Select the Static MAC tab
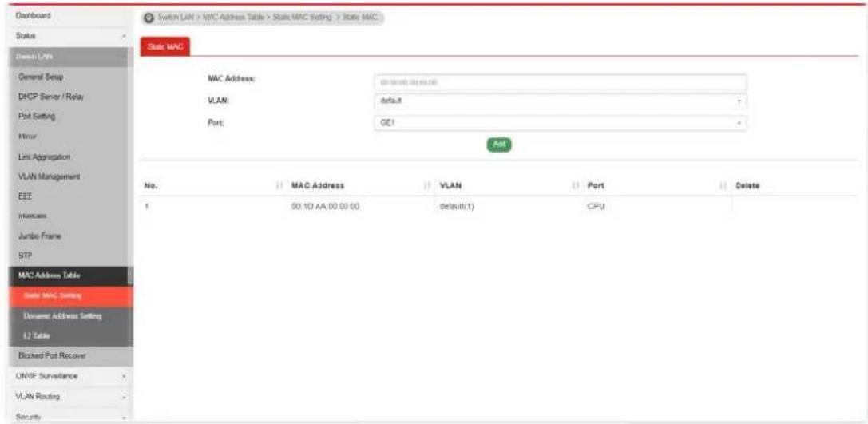Image resolution: width=868 pixels, height=424 pixels. click(165, 46)
